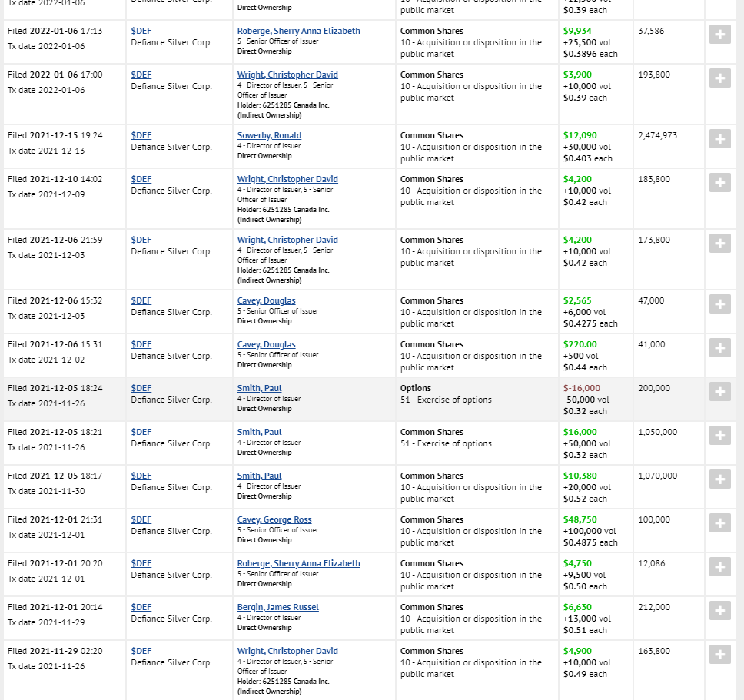Select the '+25,500 vol' volume text
The height and width of the screenshot is (700, 744).
[587, 42]
